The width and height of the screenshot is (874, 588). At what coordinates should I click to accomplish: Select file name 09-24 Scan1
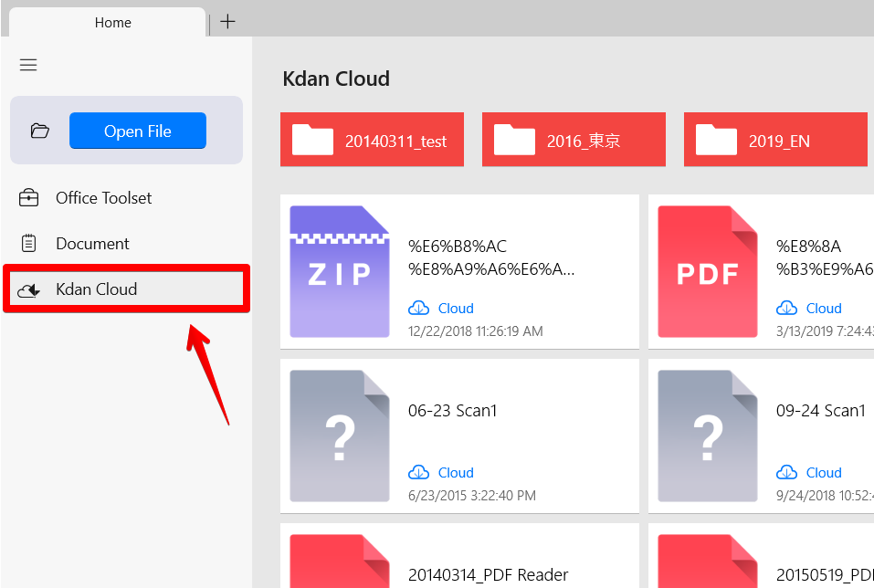coord(820,411)
